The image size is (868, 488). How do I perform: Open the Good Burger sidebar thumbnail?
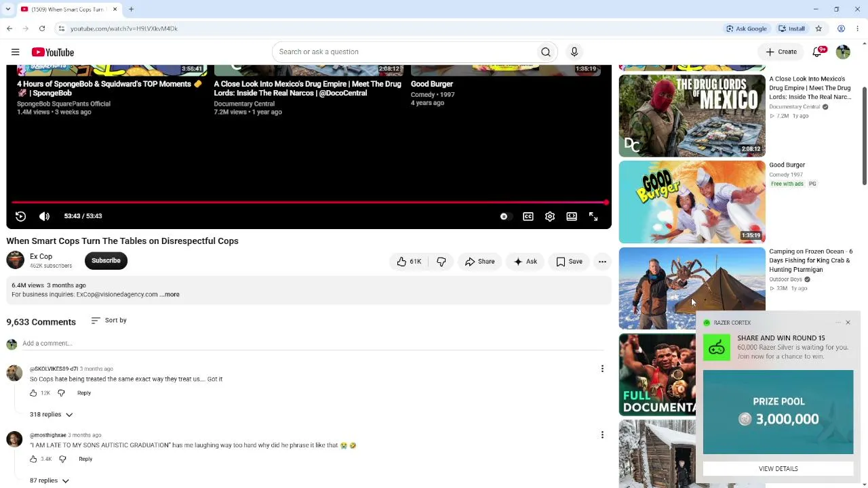(692, 202)
